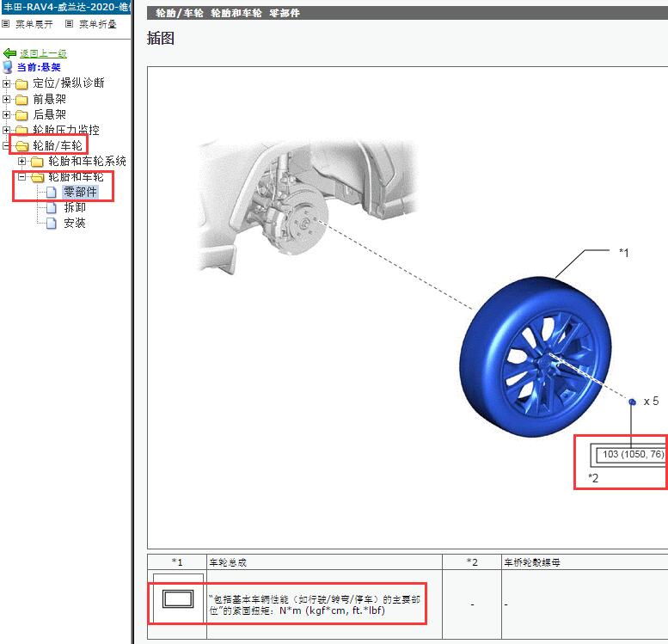Click the 插图 heading
Viewport: 668px width, 644px height.
pos(161,38)
